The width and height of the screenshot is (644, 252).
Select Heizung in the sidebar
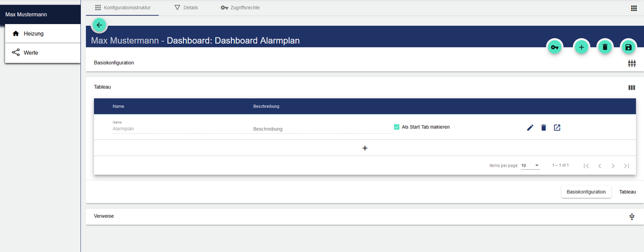[x=34, y=33]
